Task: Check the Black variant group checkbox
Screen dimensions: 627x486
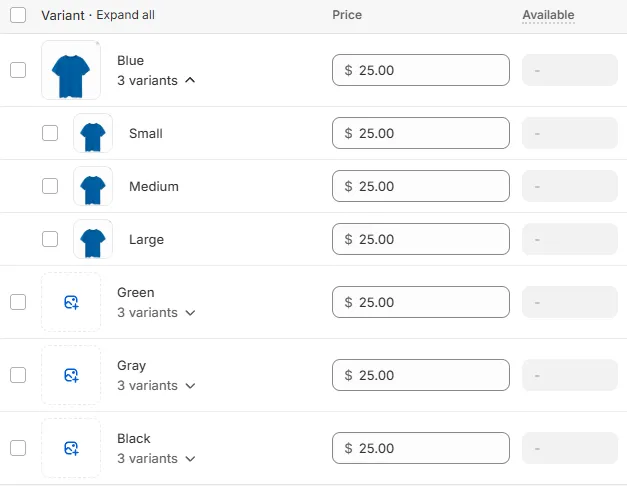Action: coord(18,448)
